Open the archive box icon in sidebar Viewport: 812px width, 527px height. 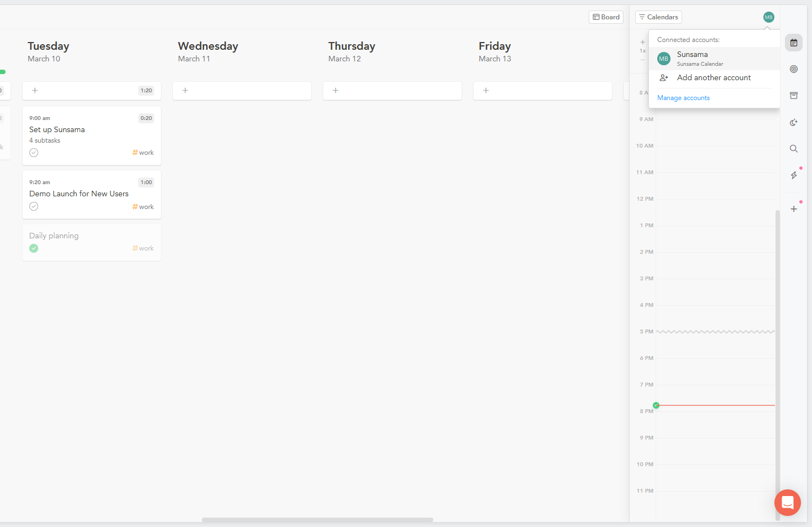coord(794,96)
